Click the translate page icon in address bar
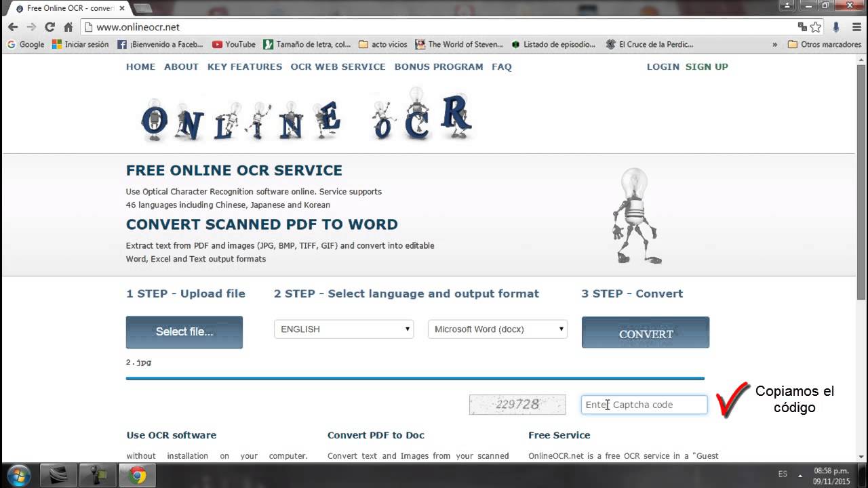The width and height of the screenshot is (868, 488). pos(802,27)
